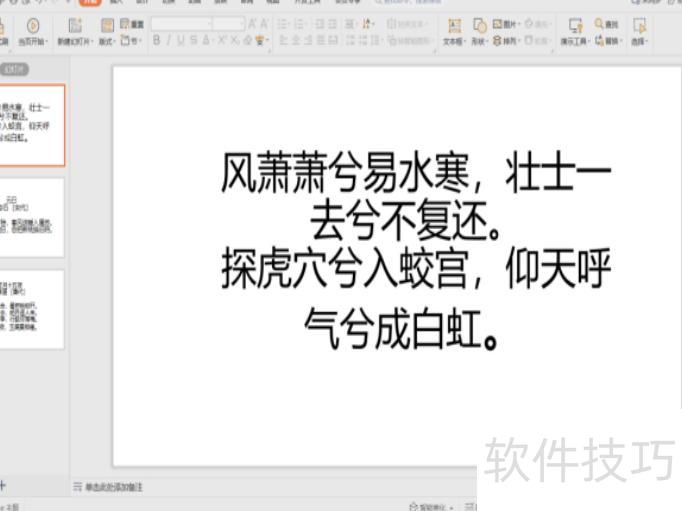This screenshot has height=511, width=682.
Task: Open the font size combo box
Action: [229, 23]
